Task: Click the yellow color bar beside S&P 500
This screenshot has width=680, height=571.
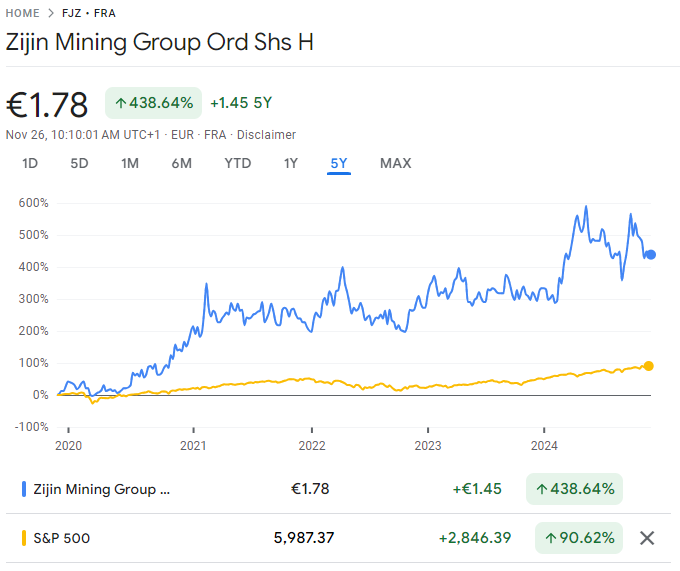Action: 24,538
